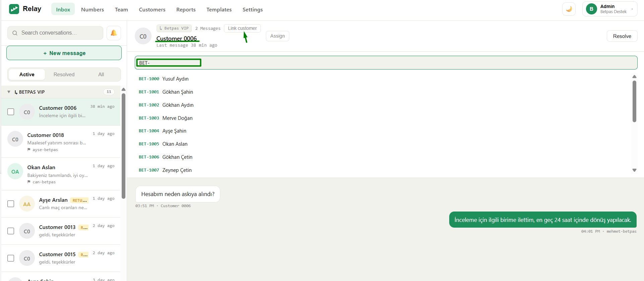The width and height of the screenshot is (644, 281).
Task: Select the Active filter tab
Action: pos(27,75)
